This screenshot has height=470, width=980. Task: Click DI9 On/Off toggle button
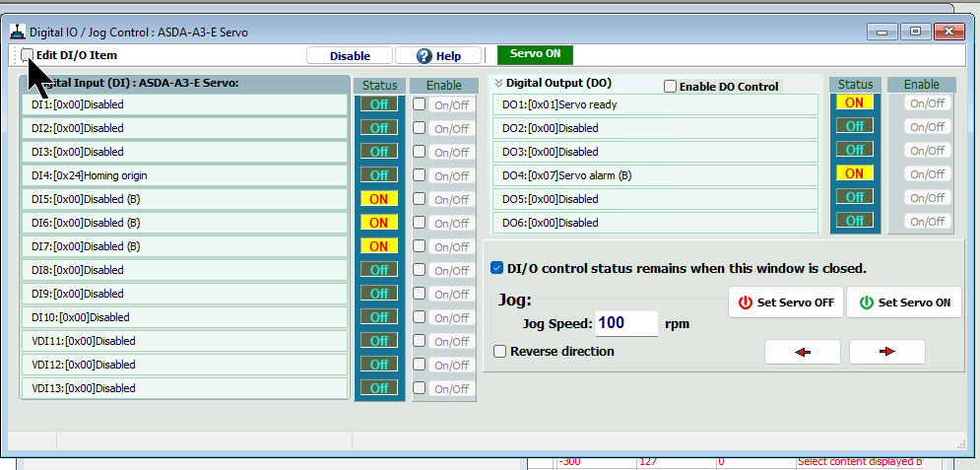451,295
